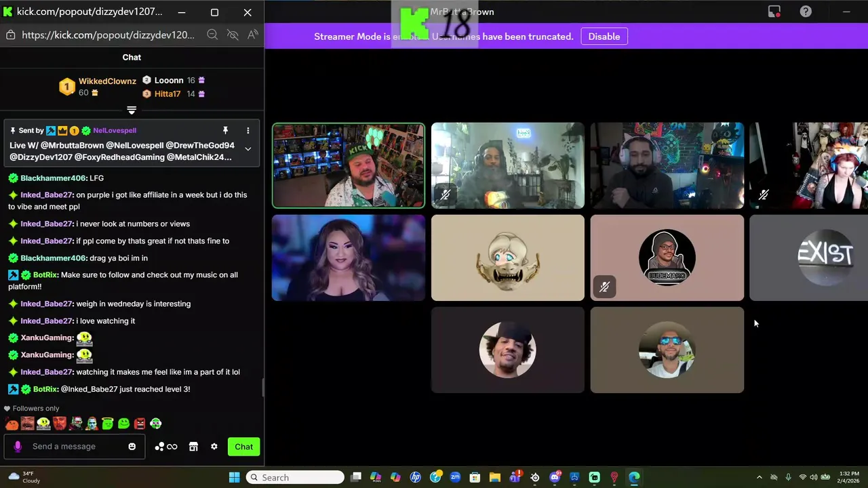Open volume control in system tray
The image size is (868, 488).
pyautogui.click(x=813, y=477)
